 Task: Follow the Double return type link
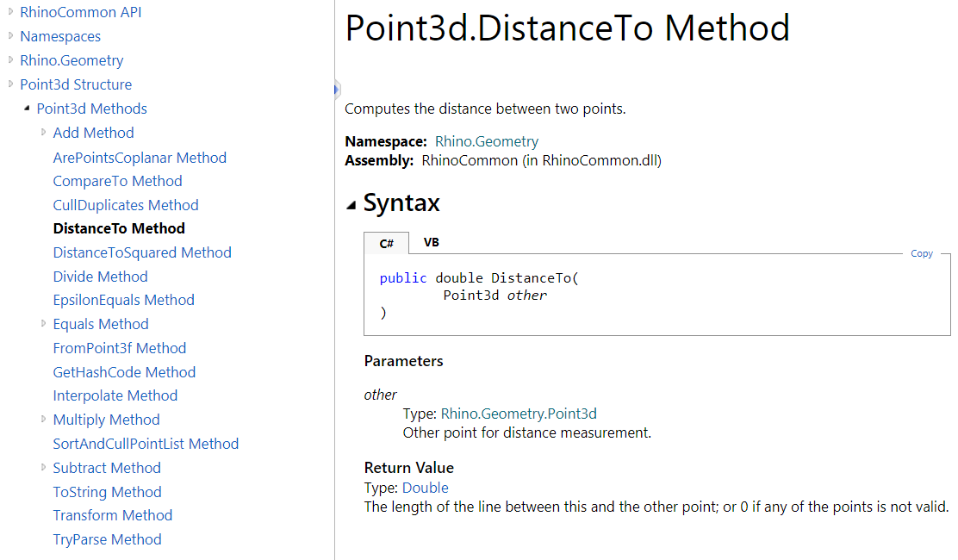(x=426, y=488)
